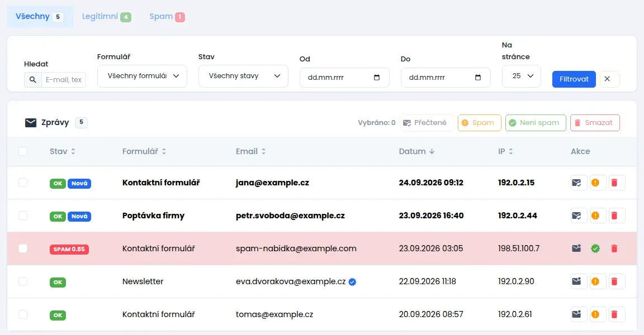Open the Od date calendar picker
Screen dimensions: 644x335
coord(377,78)
